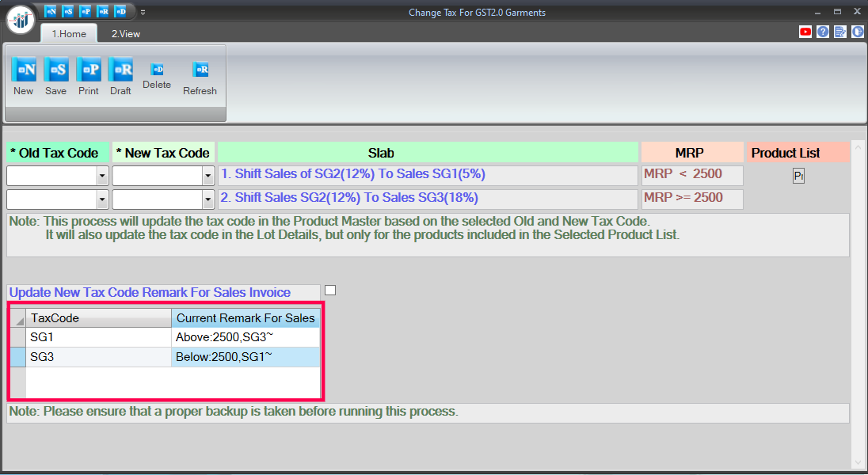868x475 pixels.
Task: Switch to the 2.View tab
Action: point(125,34)
